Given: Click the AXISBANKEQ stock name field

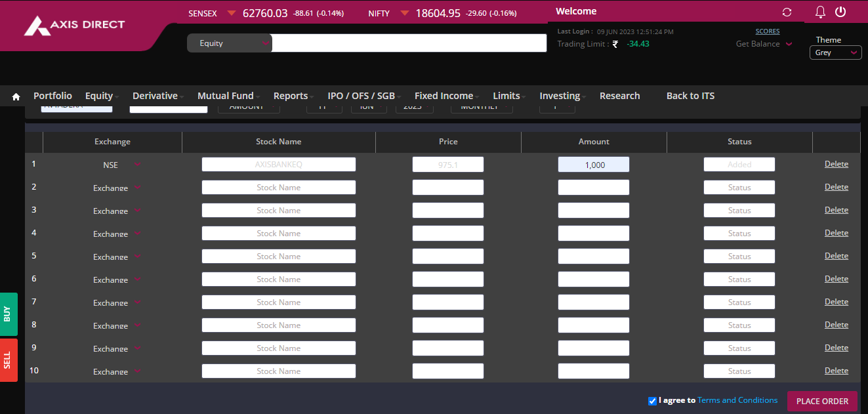Looking at the screenshot, I should [x=279, y=165].
